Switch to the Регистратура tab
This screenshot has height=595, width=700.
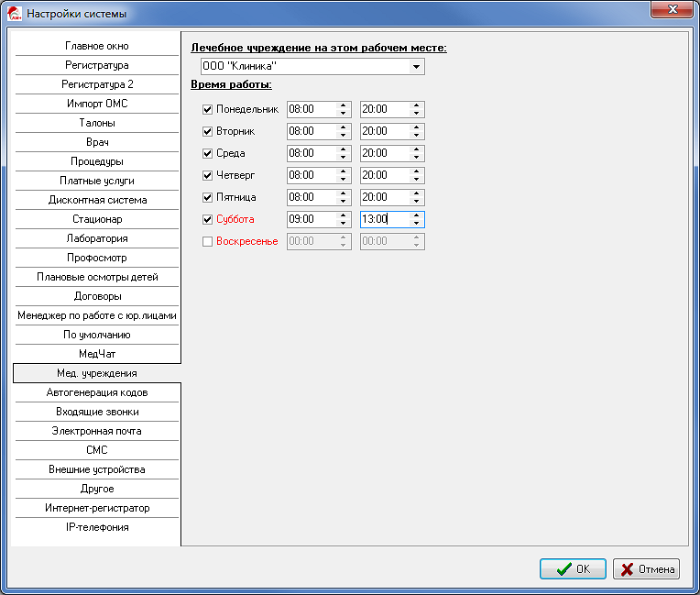[97, 65]
